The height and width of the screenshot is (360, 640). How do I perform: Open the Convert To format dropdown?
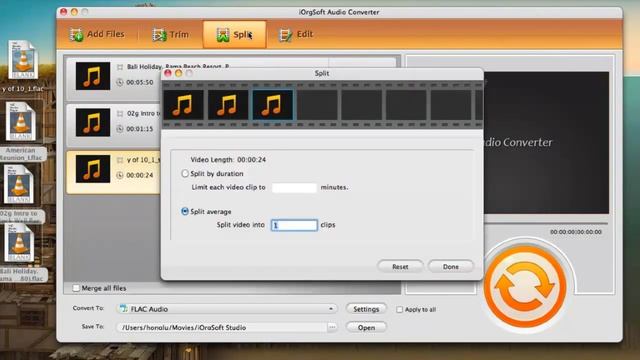pos(227,309)
